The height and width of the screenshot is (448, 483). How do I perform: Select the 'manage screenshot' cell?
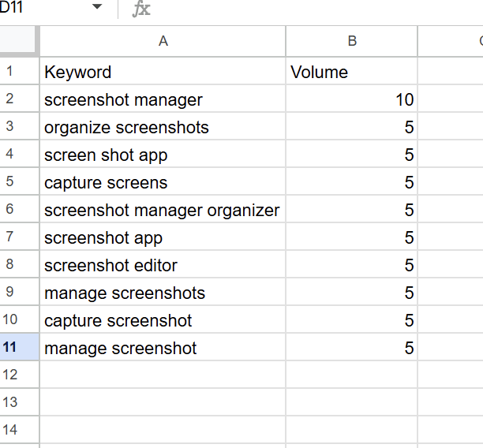(163, 348)
